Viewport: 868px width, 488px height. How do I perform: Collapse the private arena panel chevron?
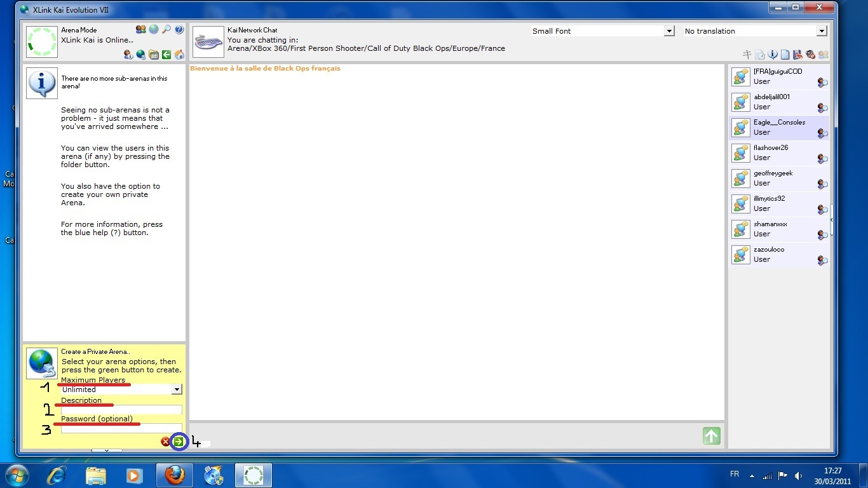(106, 450)
